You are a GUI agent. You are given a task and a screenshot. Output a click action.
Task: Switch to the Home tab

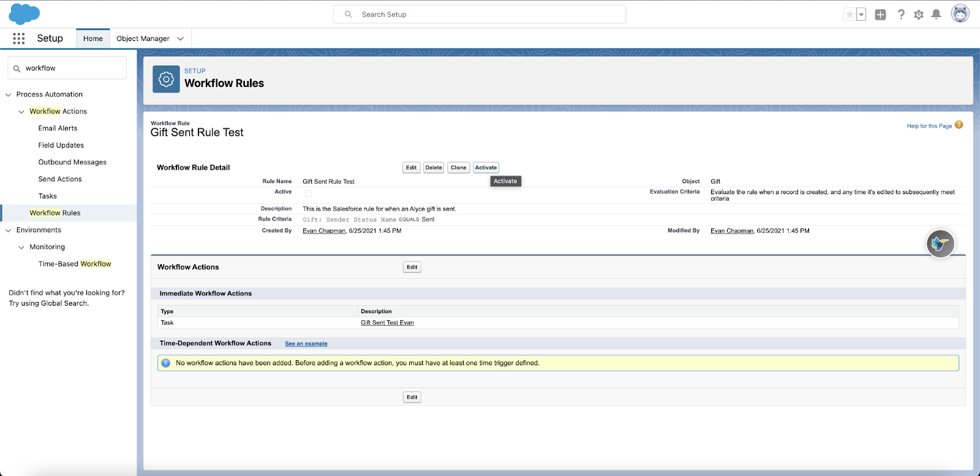(x=93, y=39)
